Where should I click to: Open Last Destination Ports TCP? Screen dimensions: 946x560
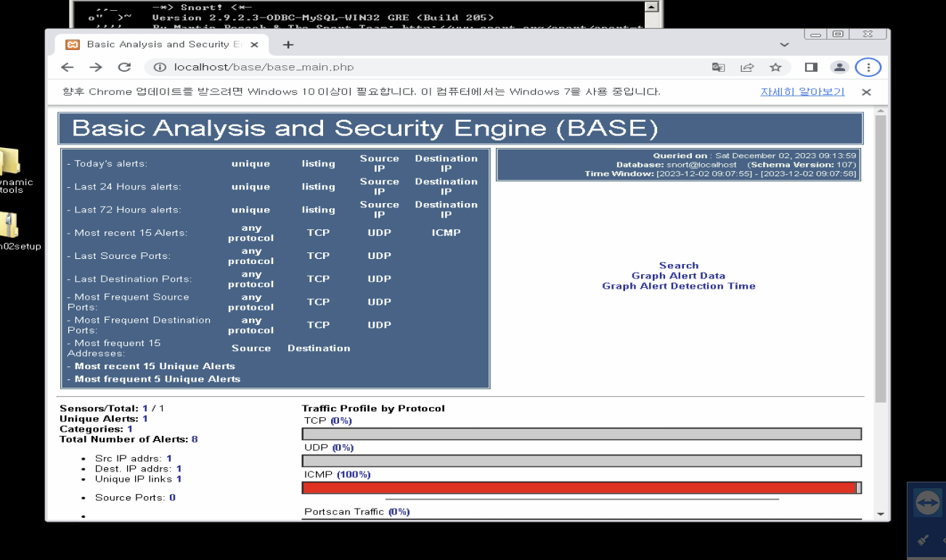click(x=318, y=279)
